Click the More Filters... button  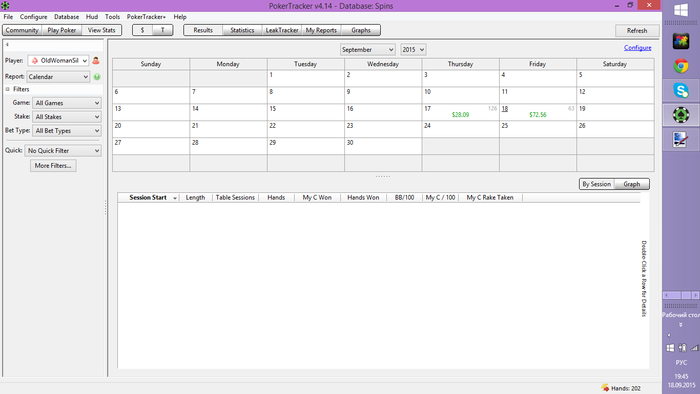(x=53, y=166)
